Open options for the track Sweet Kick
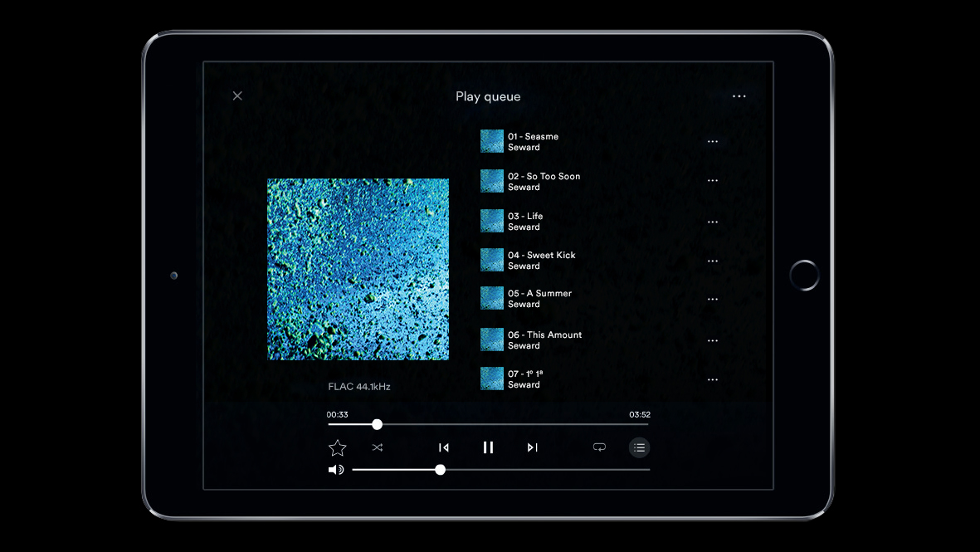Viewport: 980px width, 552px height. click(x=712, y=260)
